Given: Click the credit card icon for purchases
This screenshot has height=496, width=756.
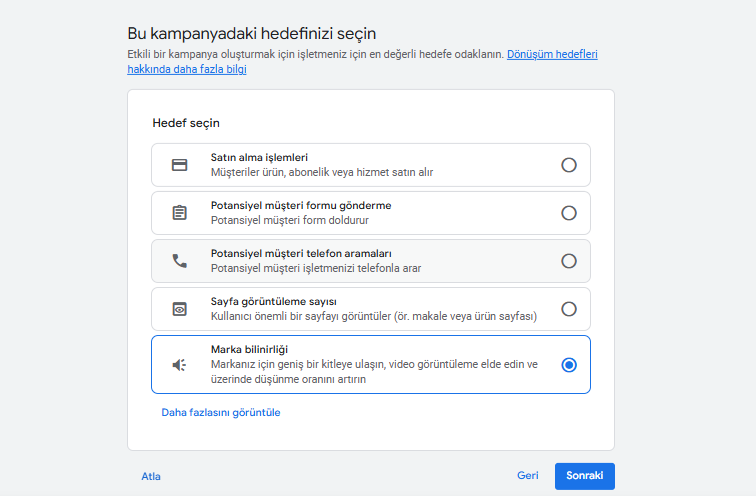Looking at the screenshot, I should point(179,165).
